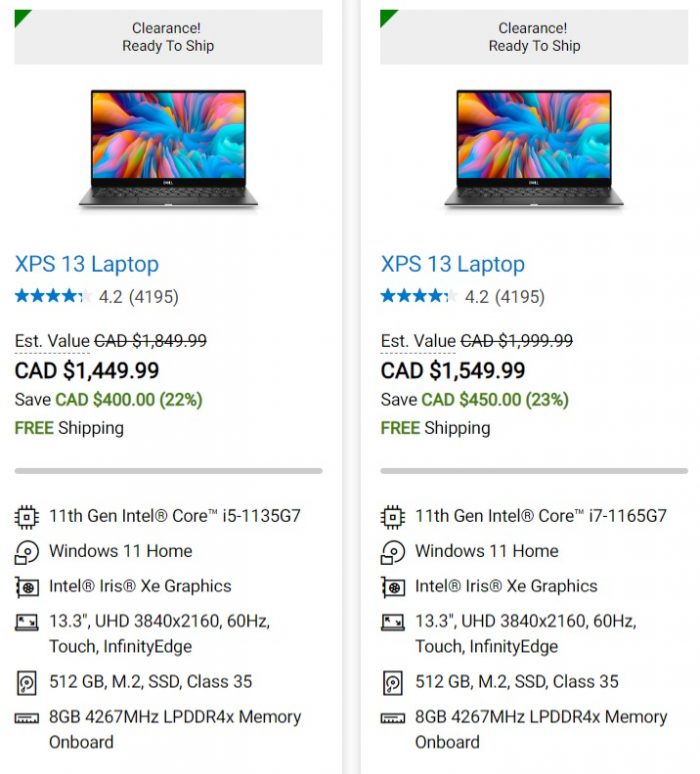Click processor icon for i5-1135G7 laptop

27,517
